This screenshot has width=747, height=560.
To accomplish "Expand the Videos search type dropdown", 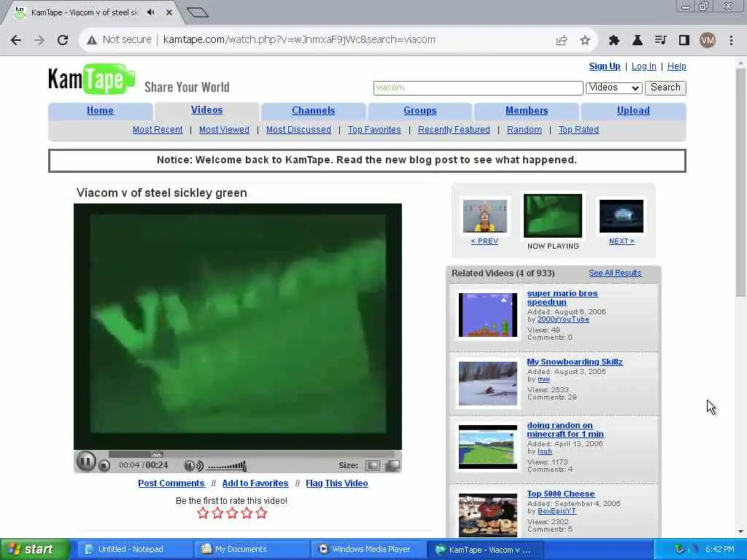I will coord(614,87).
